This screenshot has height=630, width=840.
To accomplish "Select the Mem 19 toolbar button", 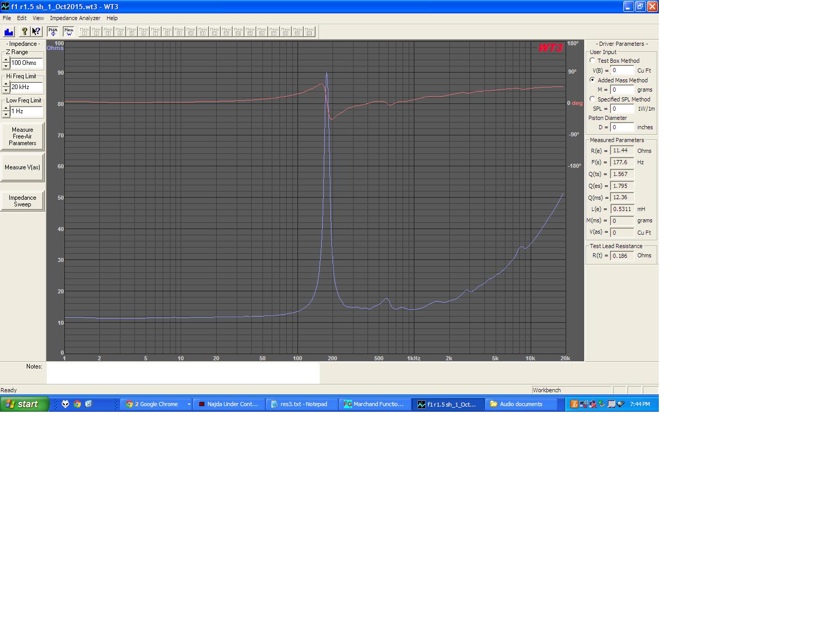I will (297, 31).
